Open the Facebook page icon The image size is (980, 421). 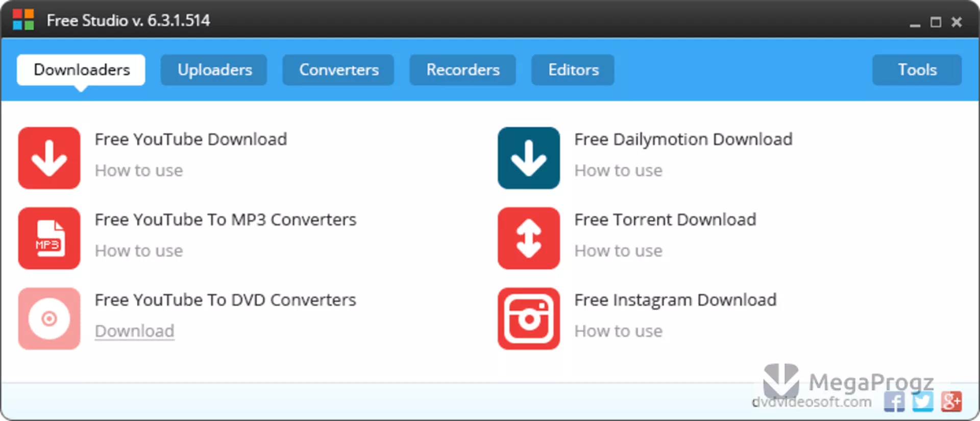894,402
